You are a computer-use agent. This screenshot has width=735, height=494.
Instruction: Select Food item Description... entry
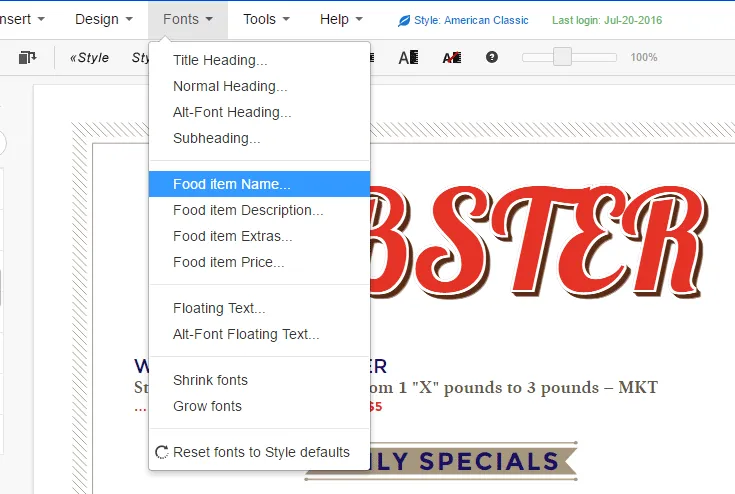tap(259, 210)
